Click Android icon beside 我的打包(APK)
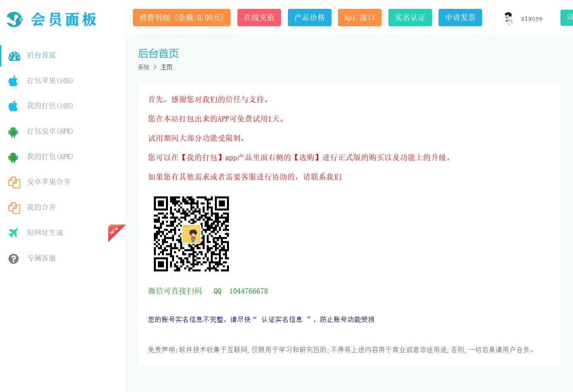Screen dimensions: 573x392 click(13, 157)
